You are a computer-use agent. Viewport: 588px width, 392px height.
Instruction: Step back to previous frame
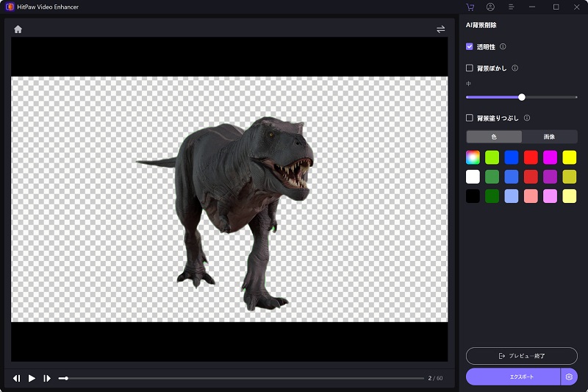[x=16, y=378]
